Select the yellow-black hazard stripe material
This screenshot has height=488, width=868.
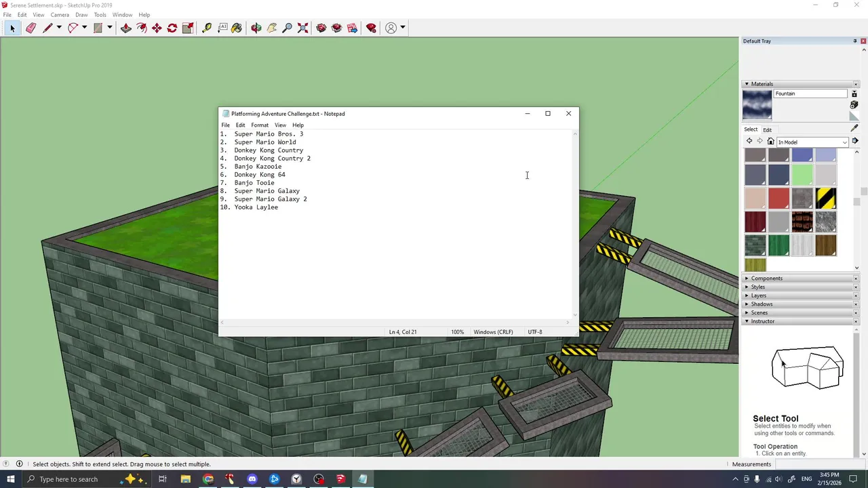[x=825, y=199]
